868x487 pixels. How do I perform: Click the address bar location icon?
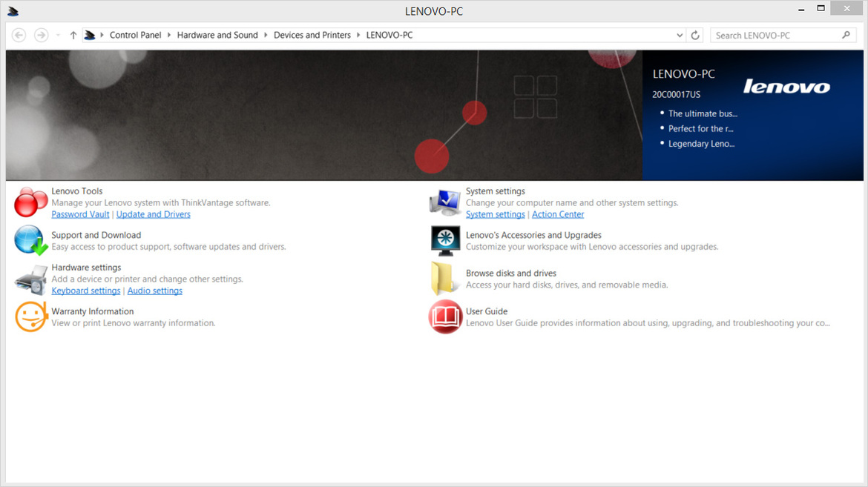pos(89,35)
